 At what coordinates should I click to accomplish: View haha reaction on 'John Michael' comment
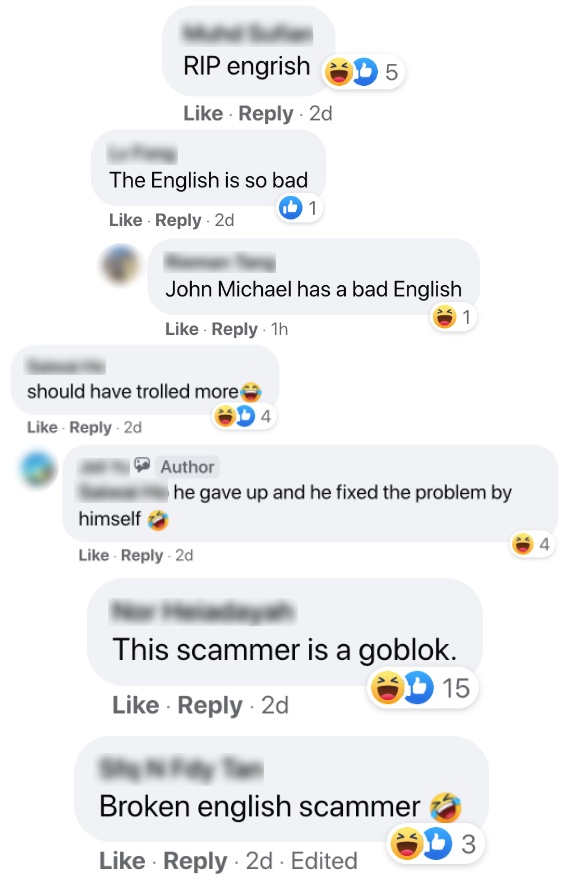[x=453, y=317]
